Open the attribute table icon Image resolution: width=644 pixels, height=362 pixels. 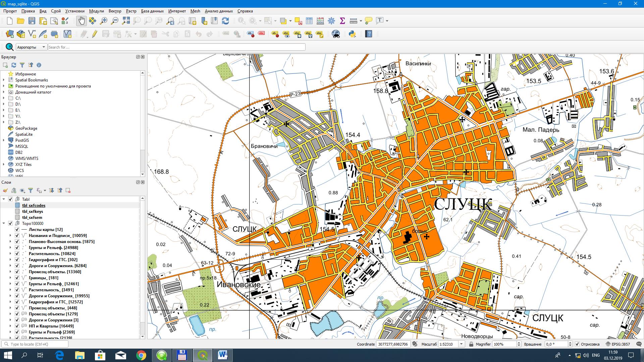309,21
